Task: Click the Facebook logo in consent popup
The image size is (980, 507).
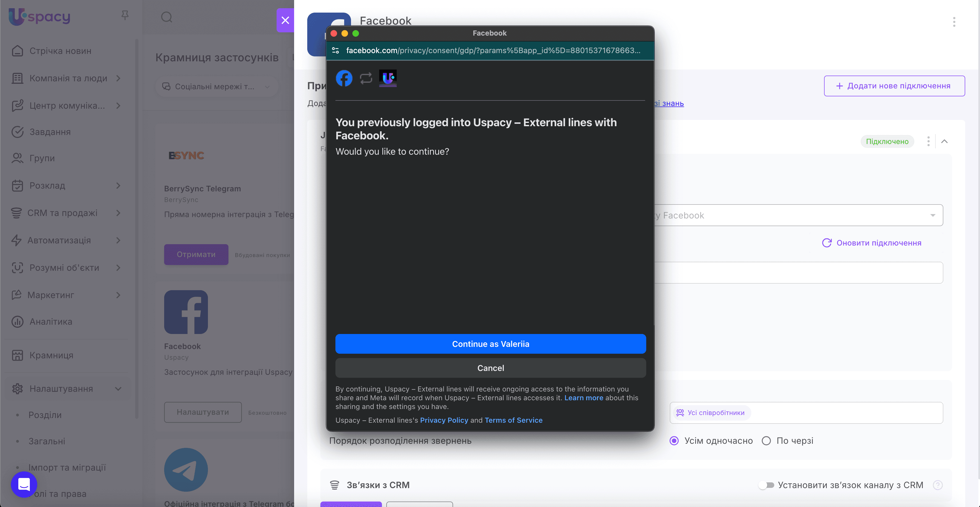Action: (344, 78)
